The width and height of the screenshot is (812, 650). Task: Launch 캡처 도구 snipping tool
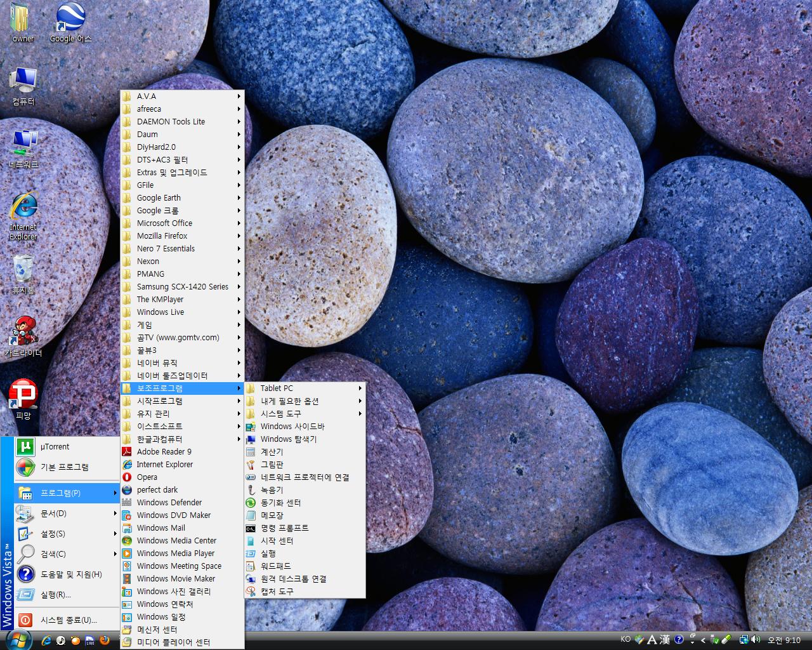305,592
